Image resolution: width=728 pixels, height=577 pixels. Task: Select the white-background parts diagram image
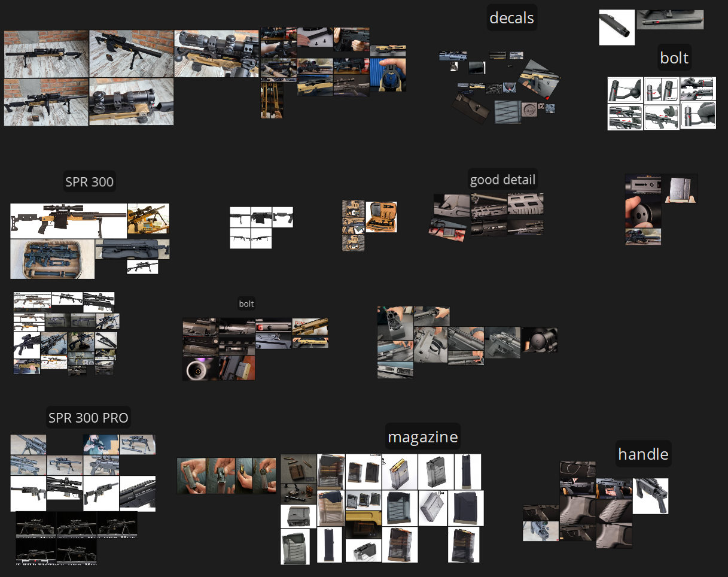(251, 227)
